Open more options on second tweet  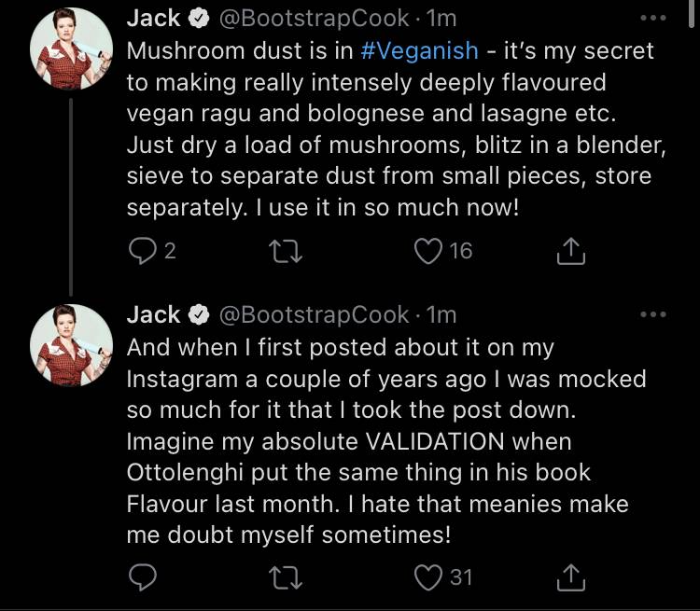653,314
